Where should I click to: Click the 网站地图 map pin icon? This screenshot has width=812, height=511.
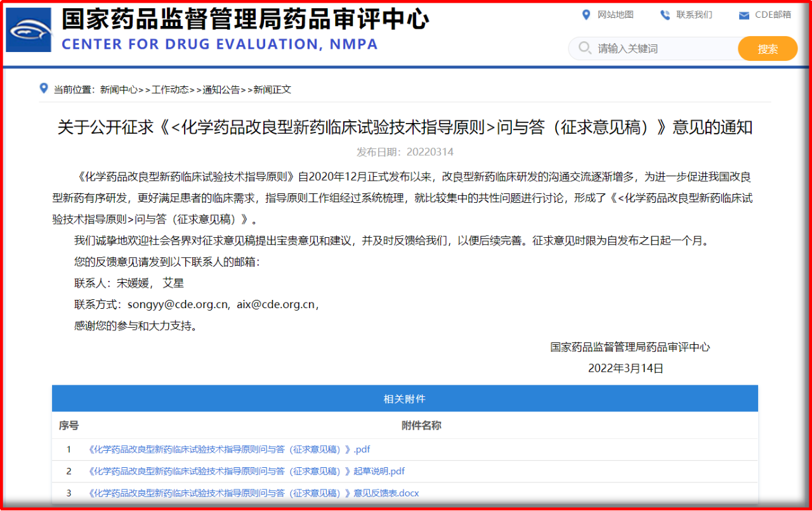(586, 15)
